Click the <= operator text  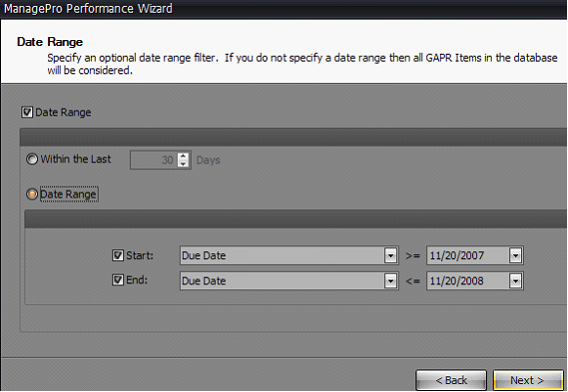(413, 281)
